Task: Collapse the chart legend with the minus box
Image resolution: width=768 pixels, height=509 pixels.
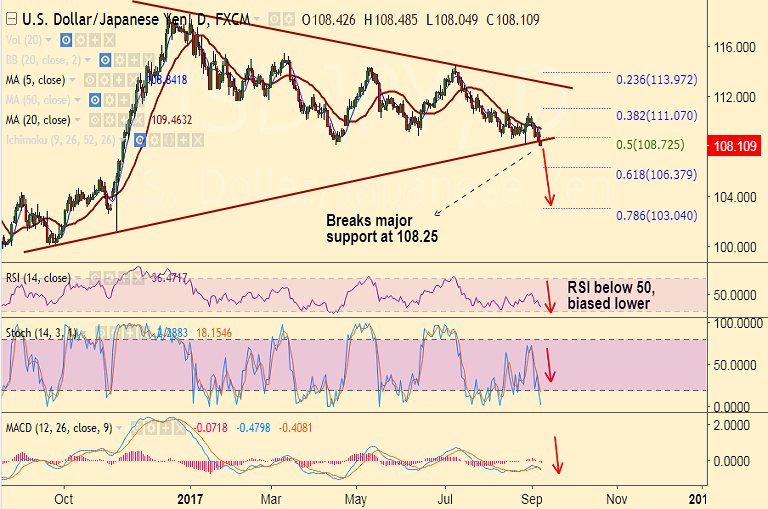Action: tap(11, 20)
